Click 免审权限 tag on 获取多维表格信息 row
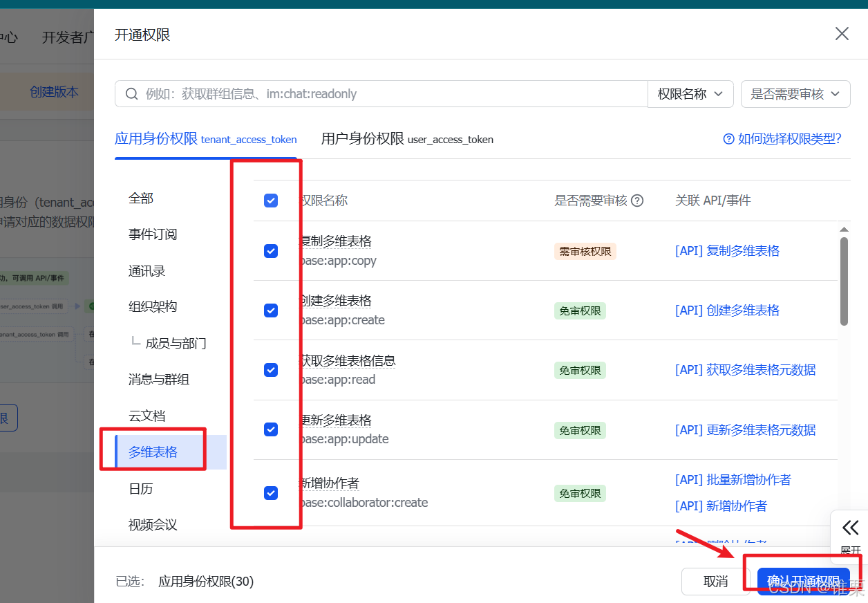Screen dimensions: 868x603 click(580, 371)
